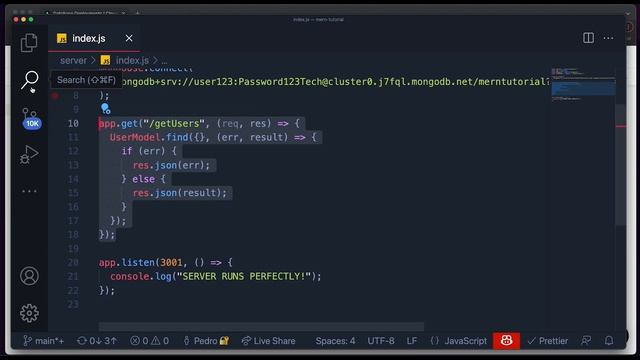
Task: Click res.json(result) on line 15
Action: [x=179, y=193]
